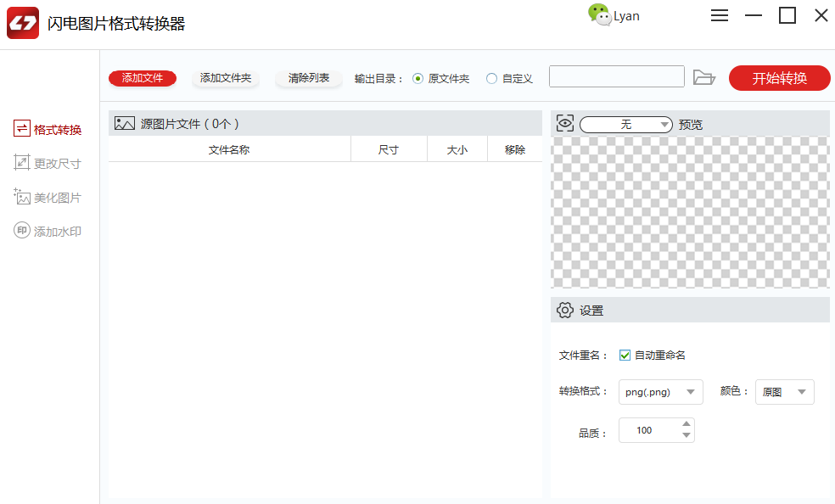Decrease quality with the down arrow

[686, 435]
